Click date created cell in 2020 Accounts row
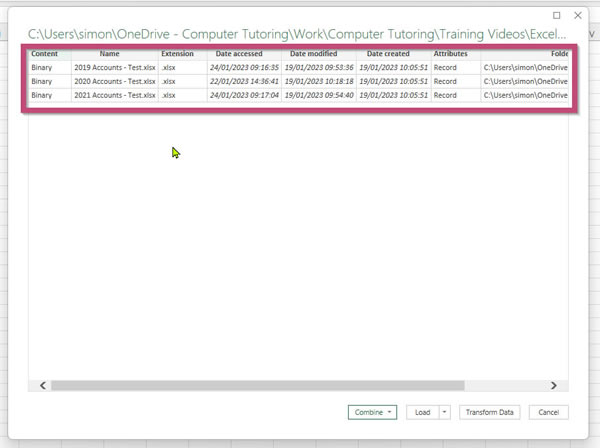Image resolution: width=600 pixels, height=448 pixels. pos(393,81)
